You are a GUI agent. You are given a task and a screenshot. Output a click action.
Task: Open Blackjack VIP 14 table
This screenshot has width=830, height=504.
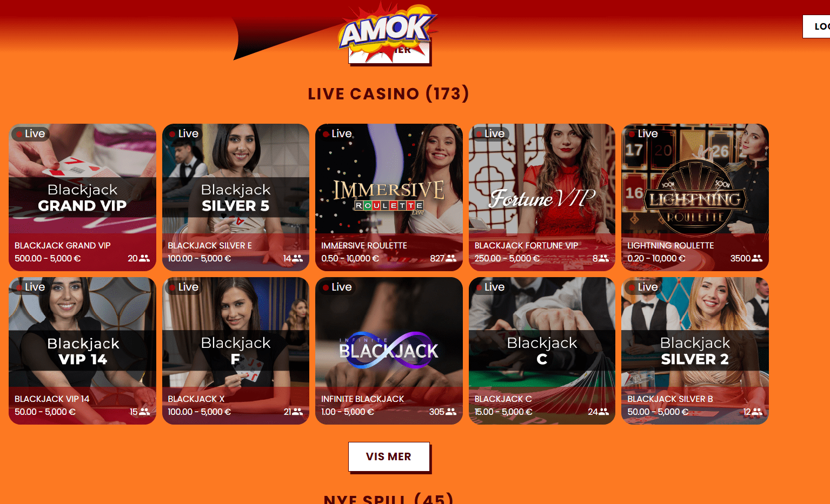point(82,351)
